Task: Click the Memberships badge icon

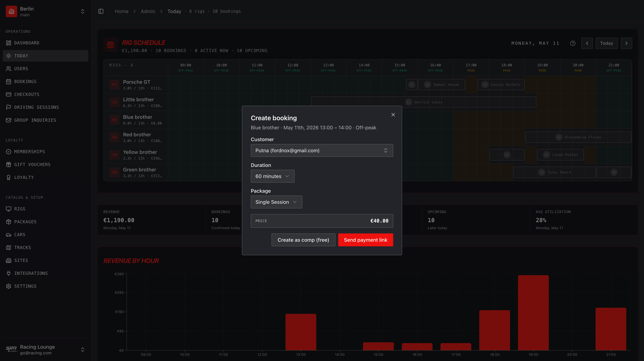Action: click(9, 152)
